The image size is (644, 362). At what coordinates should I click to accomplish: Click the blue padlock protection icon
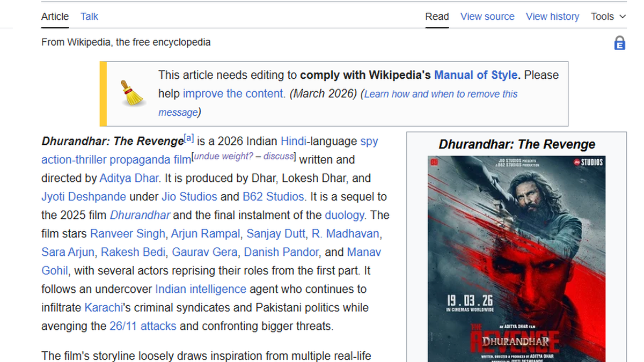pyautogui.click(x=619, y=43)
